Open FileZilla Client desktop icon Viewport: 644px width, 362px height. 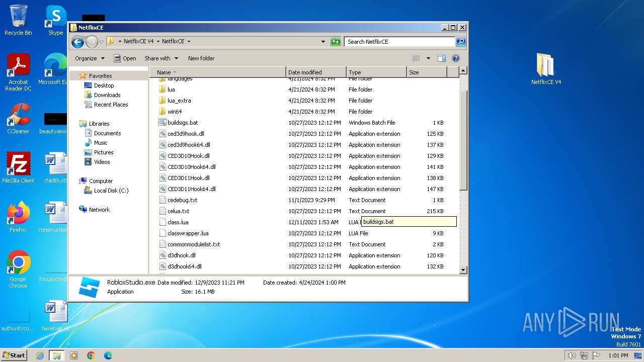18,167
